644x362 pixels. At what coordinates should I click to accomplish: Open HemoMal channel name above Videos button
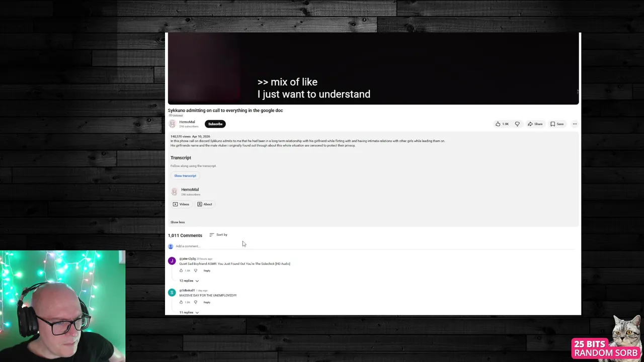(190, 190)
